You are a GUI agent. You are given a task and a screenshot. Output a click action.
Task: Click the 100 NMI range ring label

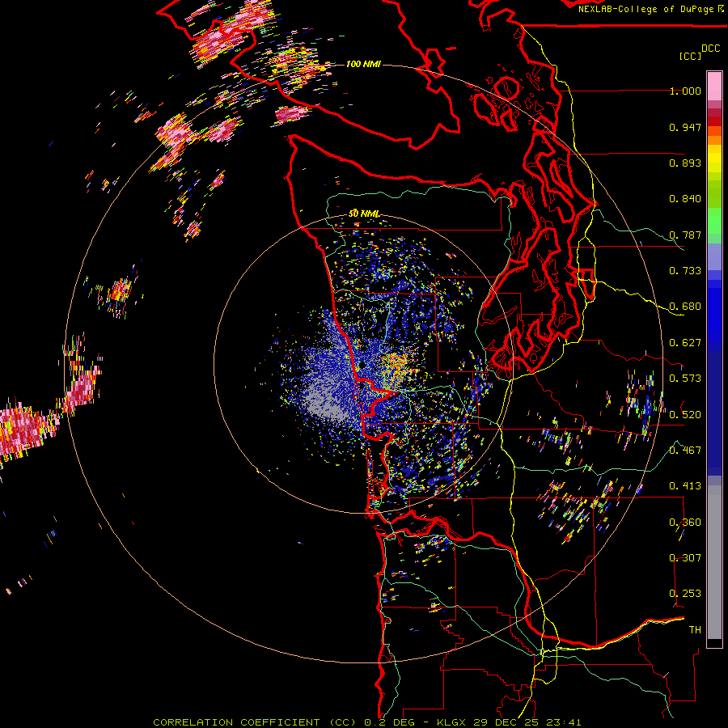(363, 64)
